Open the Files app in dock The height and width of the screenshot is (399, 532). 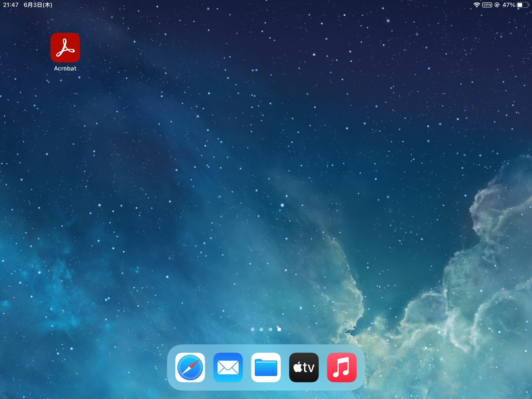tap(266, 367)
